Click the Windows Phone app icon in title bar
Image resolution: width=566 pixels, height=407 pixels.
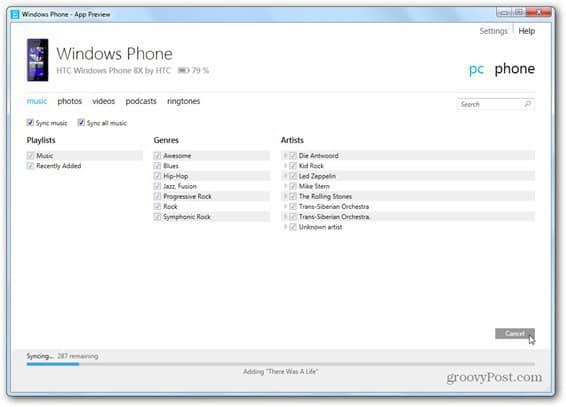(15, 14)
